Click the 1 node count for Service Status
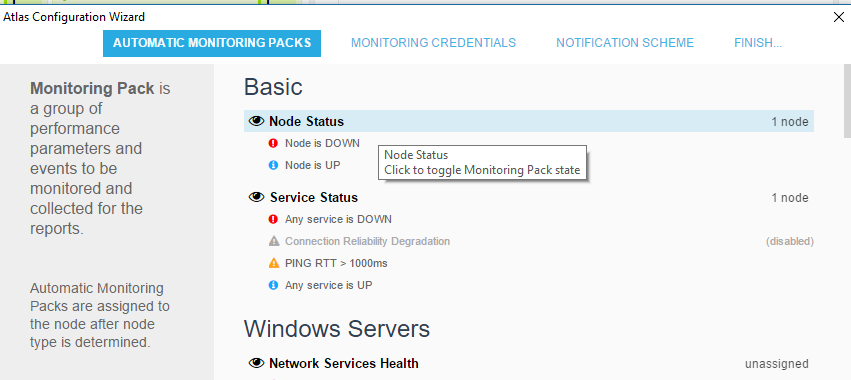 point(790,198)
